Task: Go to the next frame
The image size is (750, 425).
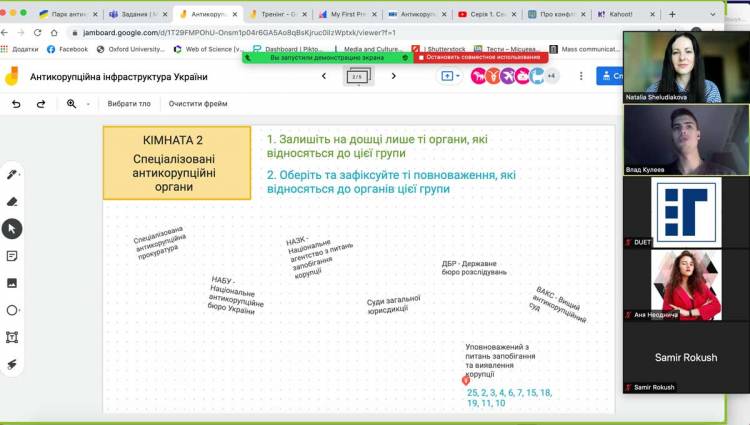Action: point(393,76)
